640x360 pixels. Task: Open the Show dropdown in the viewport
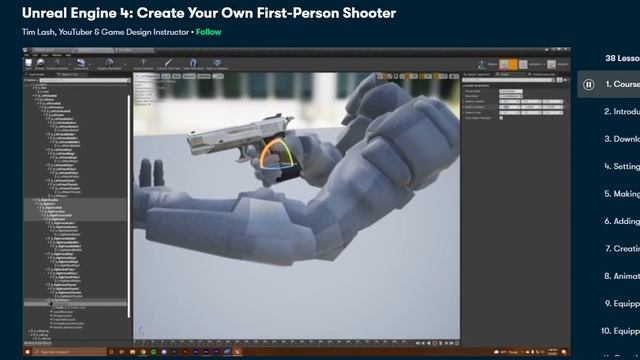coord(176,76)
